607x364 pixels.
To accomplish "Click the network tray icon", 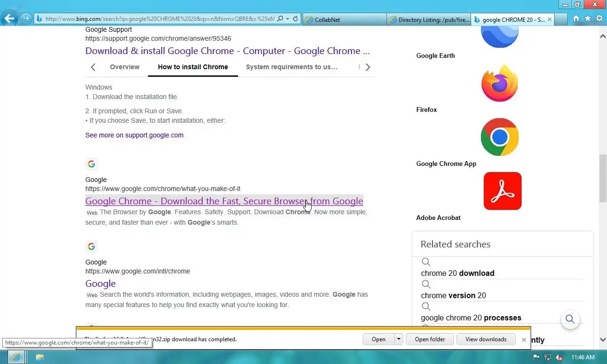I will (x=548, y=357).
